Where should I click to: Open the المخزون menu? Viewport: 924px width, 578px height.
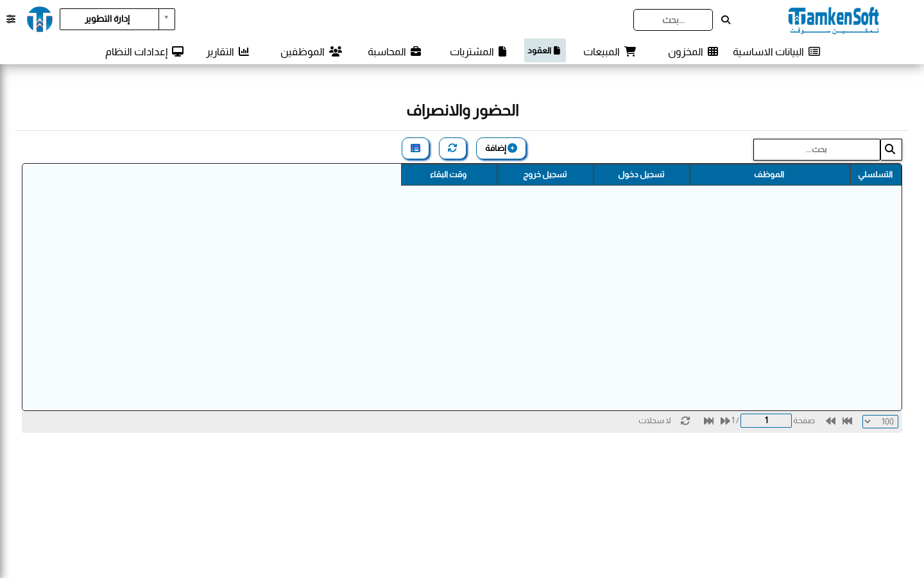click(x=693, y=51)
